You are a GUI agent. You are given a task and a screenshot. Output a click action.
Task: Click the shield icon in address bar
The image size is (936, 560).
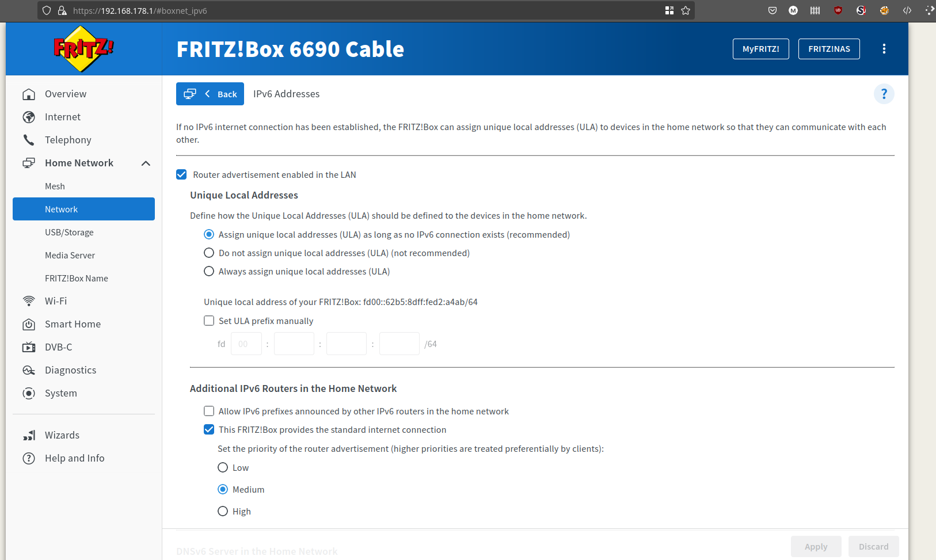coord(47,10)
